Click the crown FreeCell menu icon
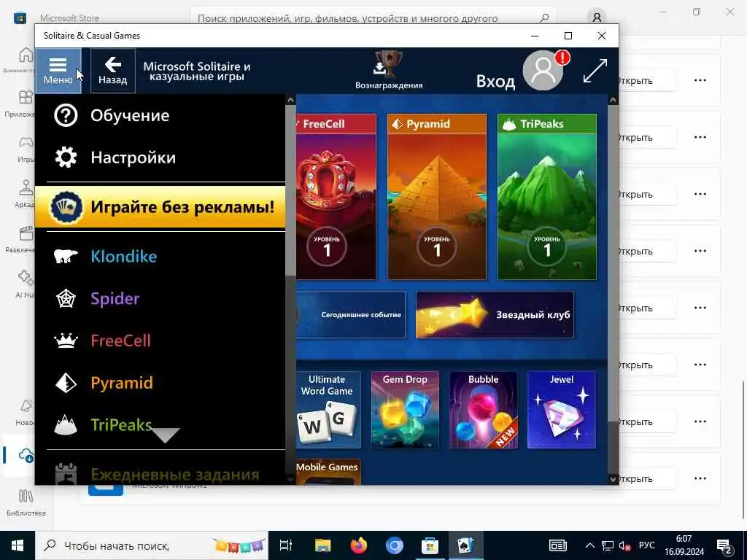 [66, 341]
